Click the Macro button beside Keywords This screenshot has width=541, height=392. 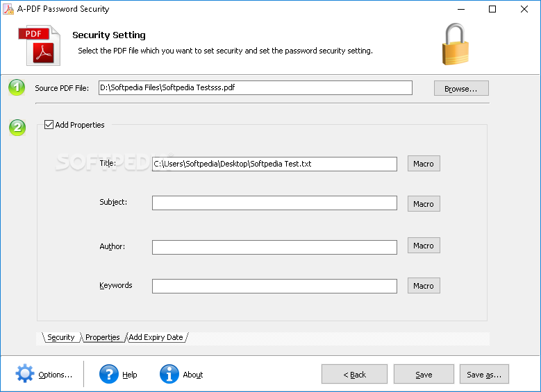[424, 286]
